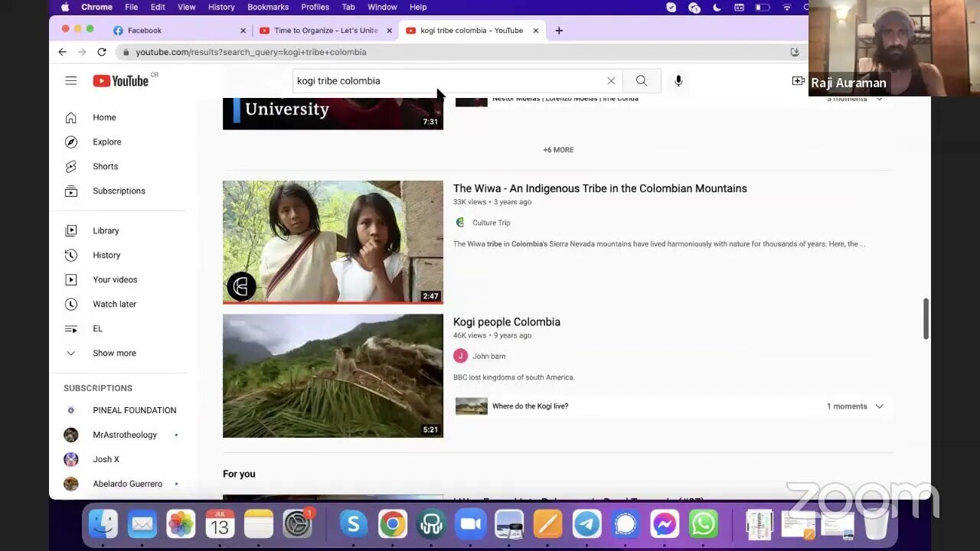
Task: Open a new browser tab
Action: [559, 31]
